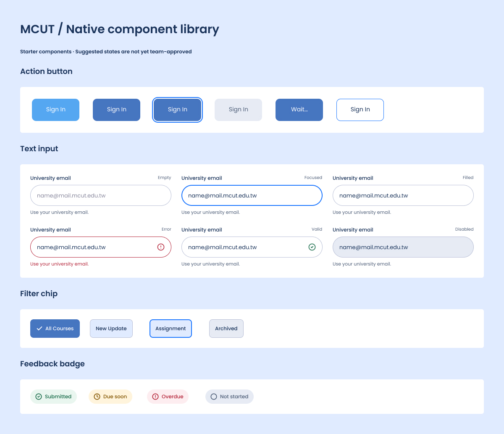
Task: Click the greyed Disabled email input field
Action: tap(403, 247)
